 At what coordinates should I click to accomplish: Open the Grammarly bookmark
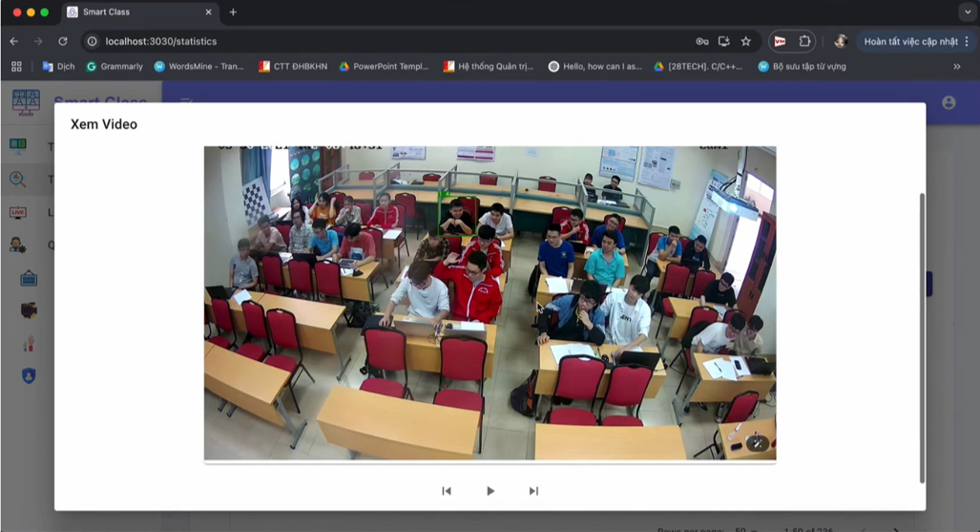115,67
